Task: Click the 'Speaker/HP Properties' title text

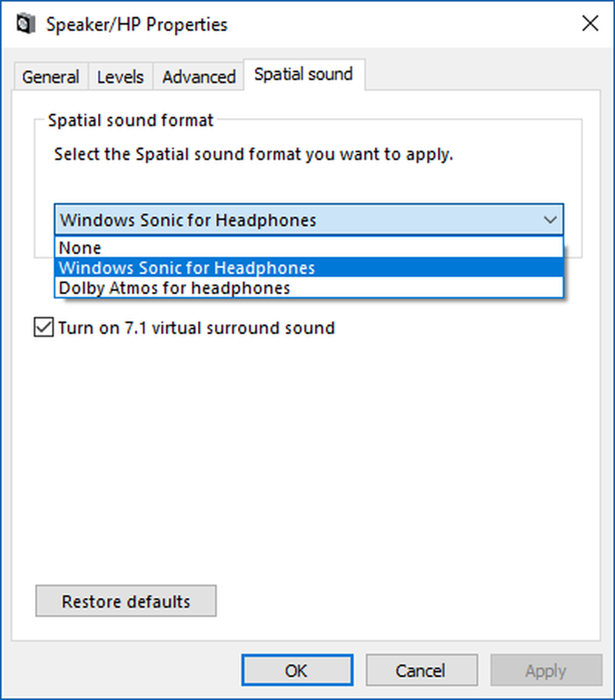Action: (x=136, y=25)
